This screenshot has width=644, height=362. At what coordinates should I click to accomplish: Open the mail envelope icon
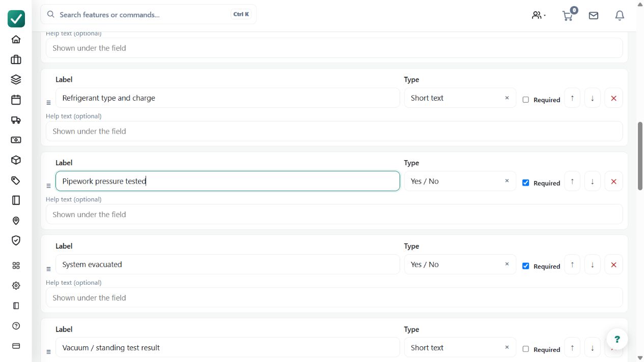click(594, 16)
